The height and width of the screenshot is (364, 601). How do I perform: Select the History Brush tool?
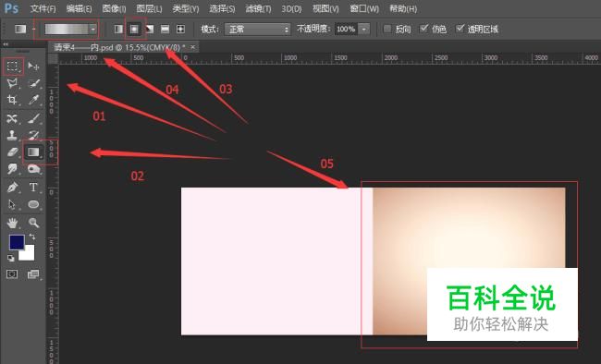tap(33, 135)
